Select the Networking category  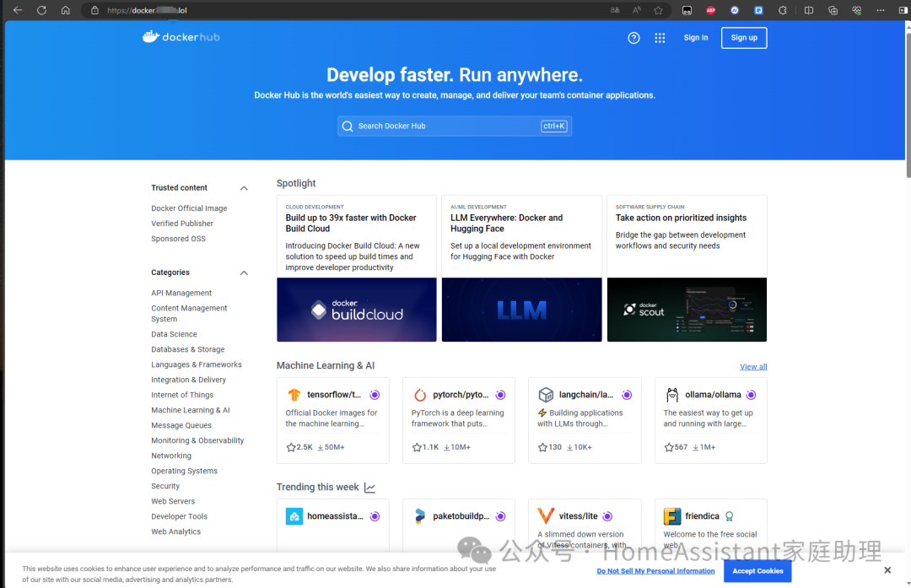pyautogui.click(x=170, y=456)
